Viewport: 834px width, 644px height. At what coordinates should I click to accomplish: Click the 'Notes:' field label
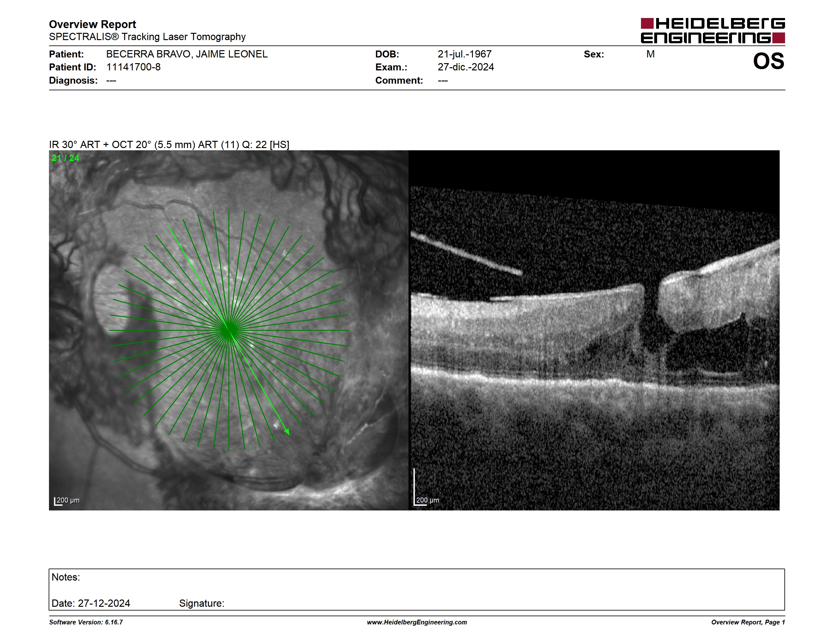pyautogui.click(x=66, y=577)
